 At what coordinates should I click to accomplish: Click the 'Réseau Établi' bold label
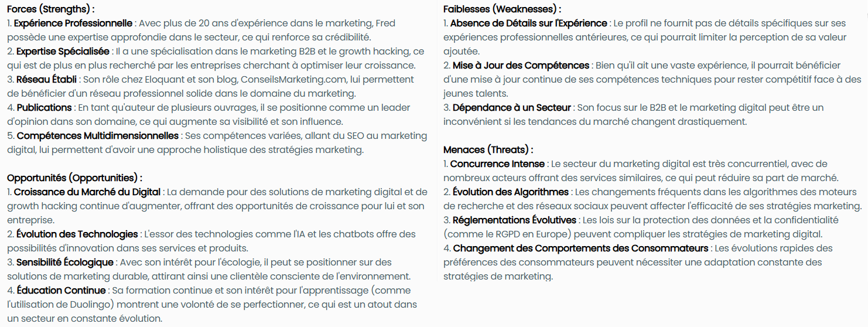point(47,80)
